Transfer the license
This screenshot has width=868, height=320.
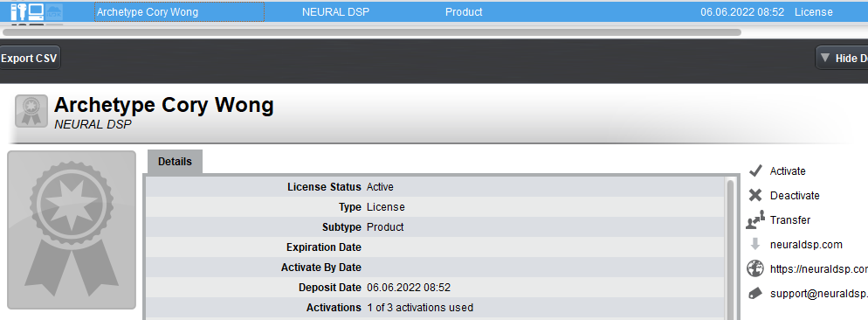(790, 220)
